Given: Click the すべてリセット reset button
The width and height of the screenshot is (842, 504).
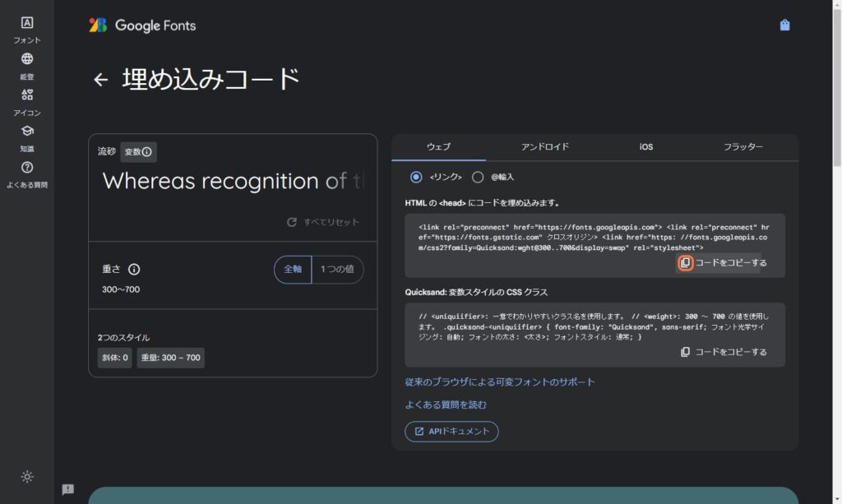Looking at the screenshot, I should click(x=322, y=222).
